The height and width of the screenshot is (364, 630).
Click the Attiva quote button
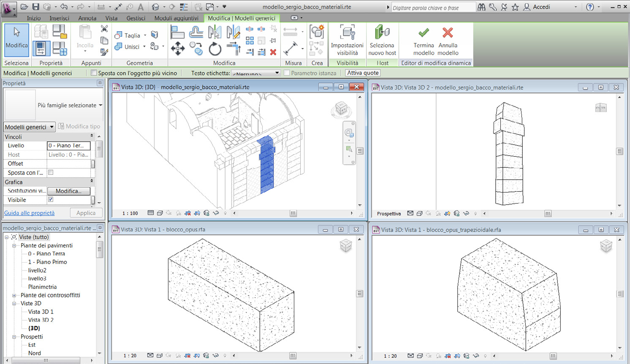[x=363, y=73]
